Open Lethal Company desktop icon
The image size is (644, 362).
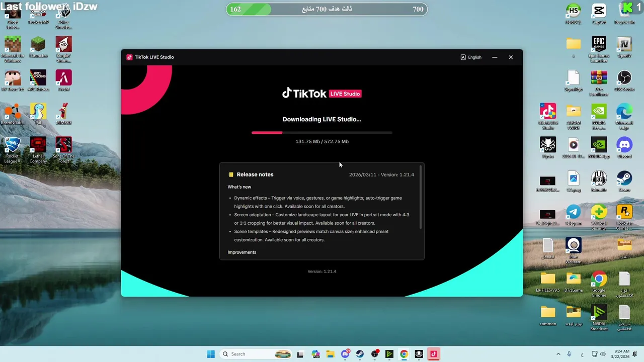point(38,150)
